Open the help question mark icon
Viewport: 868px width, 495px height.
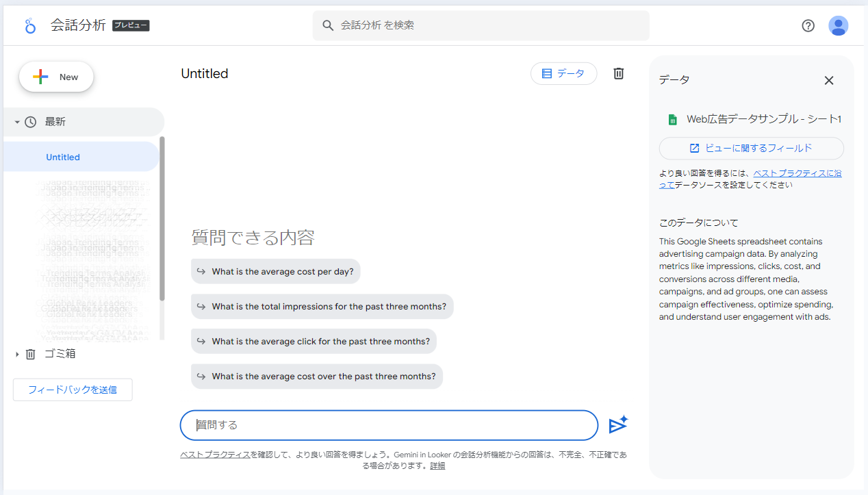[x=808, y=26]
